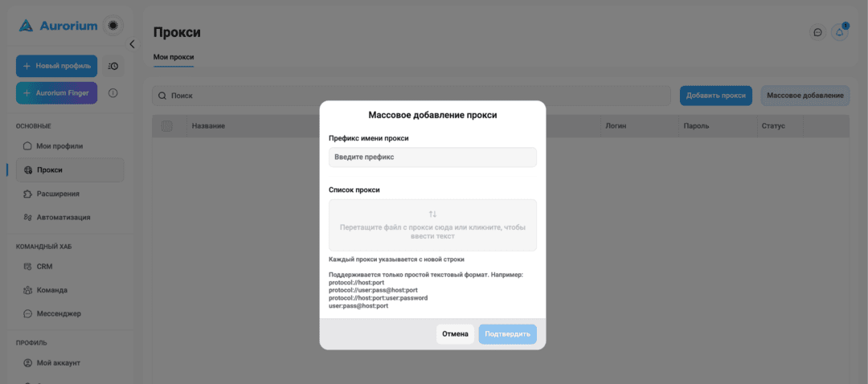Click the search magnifier icon
868x384 pixels.
[x=162, y=96]
